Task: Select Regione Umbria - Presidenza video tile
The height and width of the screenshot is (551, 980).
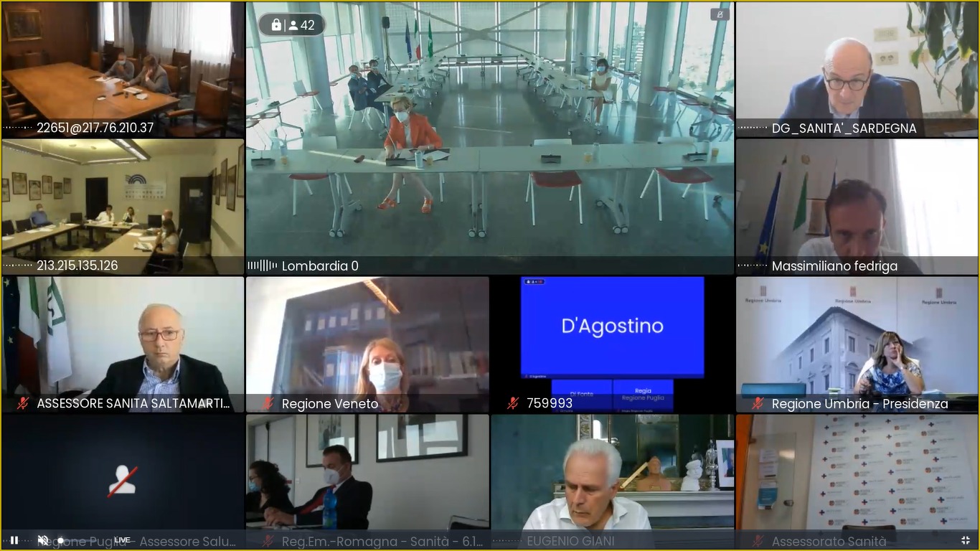Action: (857, 344)
